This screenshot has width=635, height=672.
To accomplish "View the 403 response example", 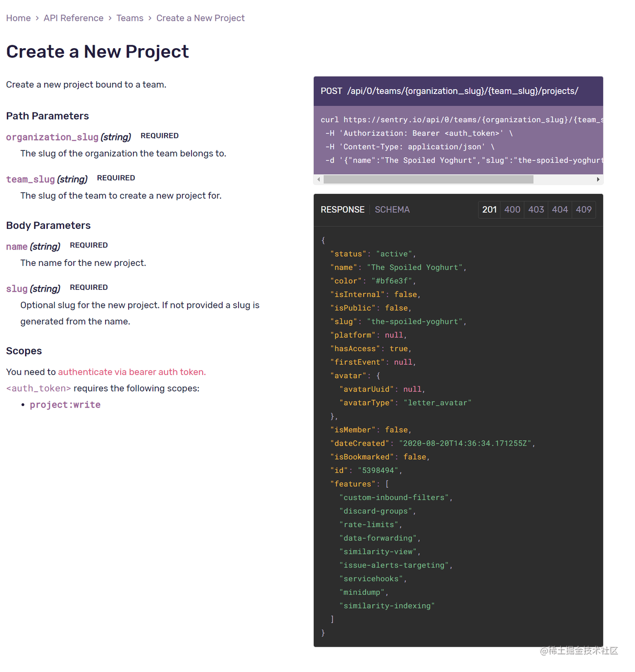I will tap(536, 209).
